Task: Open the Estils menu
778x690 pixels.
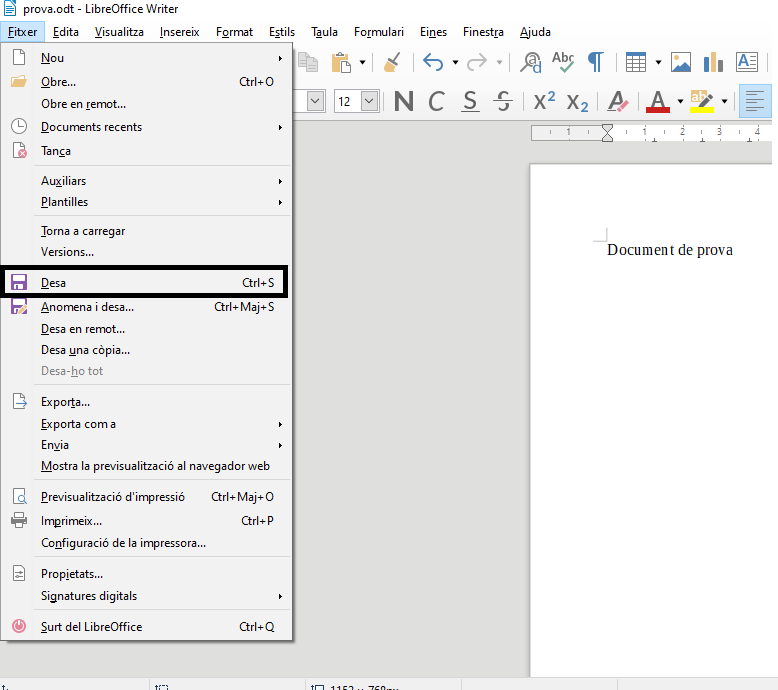Action: point(282,32)
